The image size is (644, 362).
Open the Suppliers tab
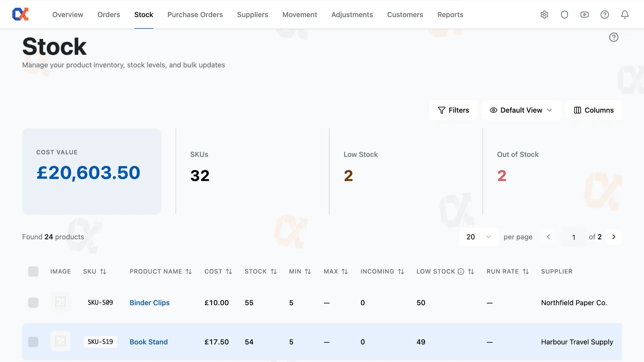pos(252,14)
